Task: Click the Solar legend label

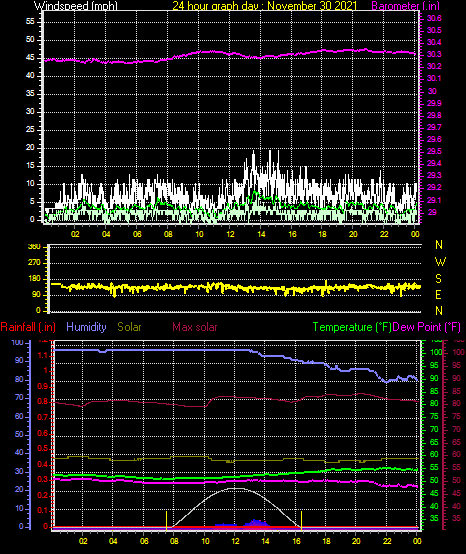Action: (129, 327)
